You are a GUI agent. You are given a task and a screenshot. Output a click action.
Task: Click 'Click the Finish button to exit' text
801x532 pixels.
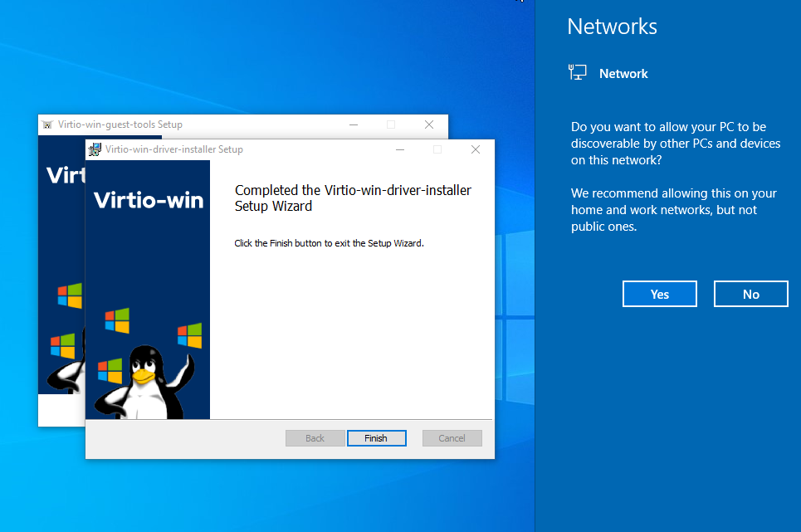click(x=329, y=243)
